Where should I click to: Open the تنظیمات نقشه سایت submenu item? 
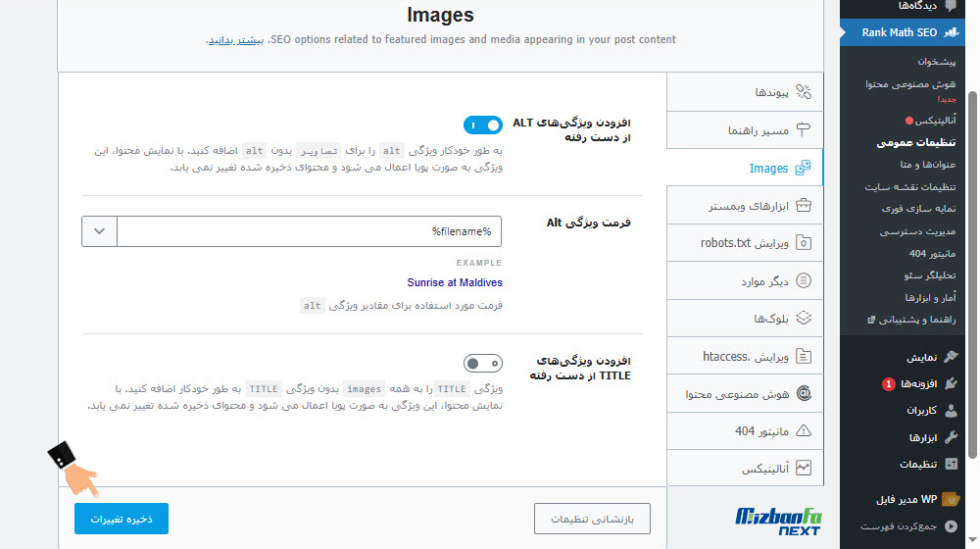coord(910,187)
